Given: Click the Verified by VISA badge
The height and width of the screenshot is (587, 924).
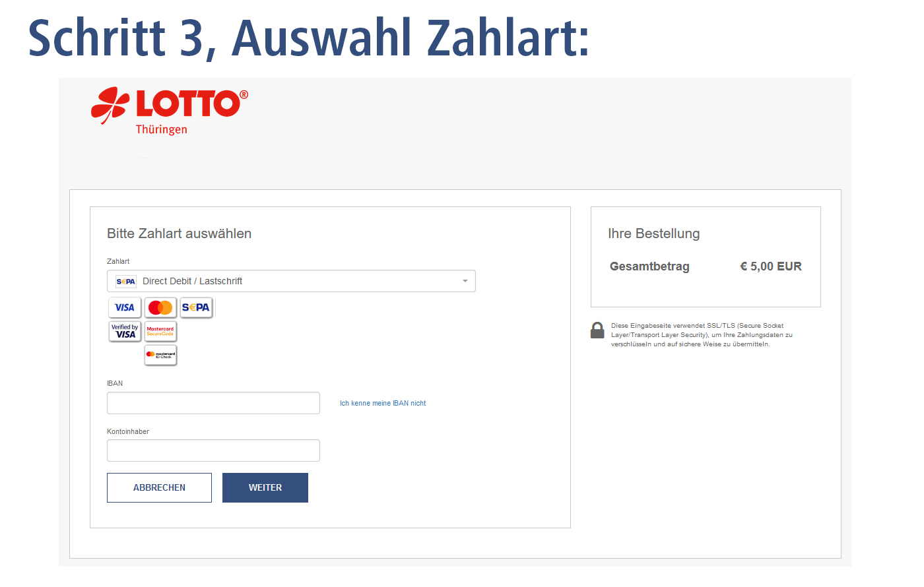Looking at the screenshot, I should tap(125, 331).
